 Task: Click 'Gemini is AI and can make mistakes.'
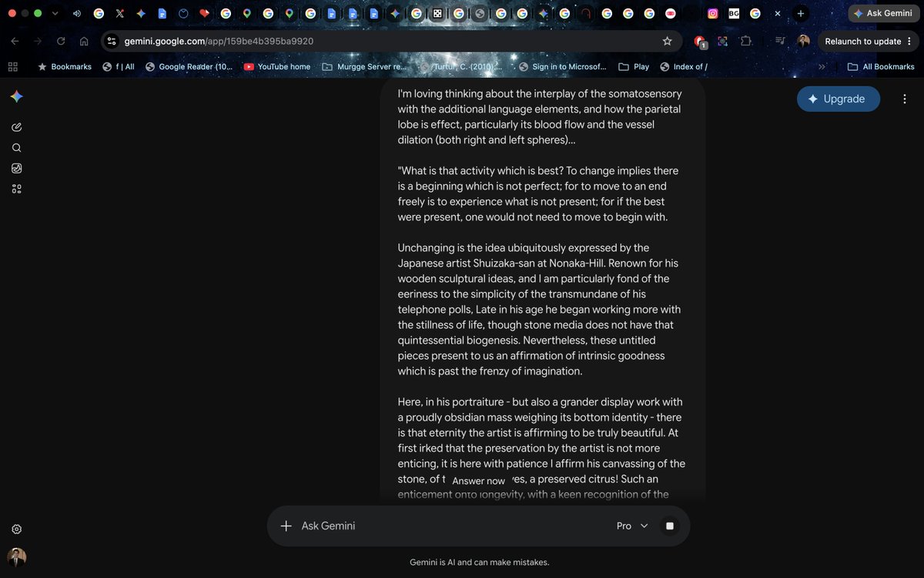[x=479, y=563]
